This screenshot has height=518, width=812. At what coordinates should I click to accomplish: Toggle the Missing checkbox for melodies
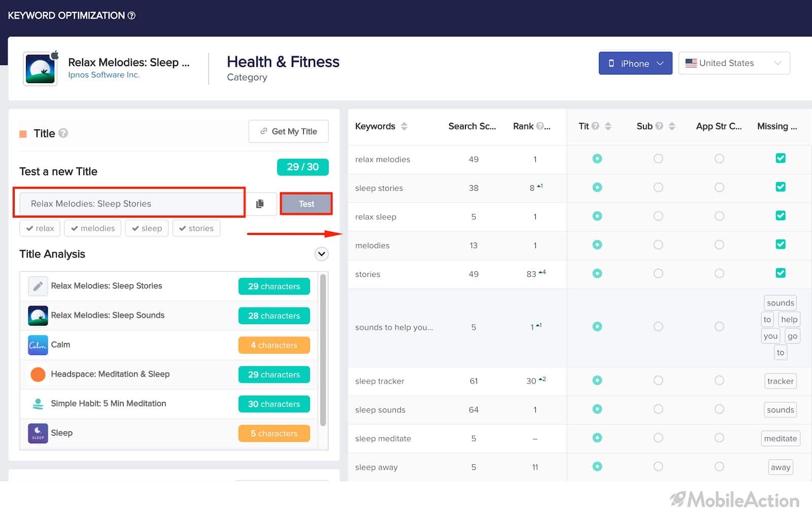pos(781,245)
